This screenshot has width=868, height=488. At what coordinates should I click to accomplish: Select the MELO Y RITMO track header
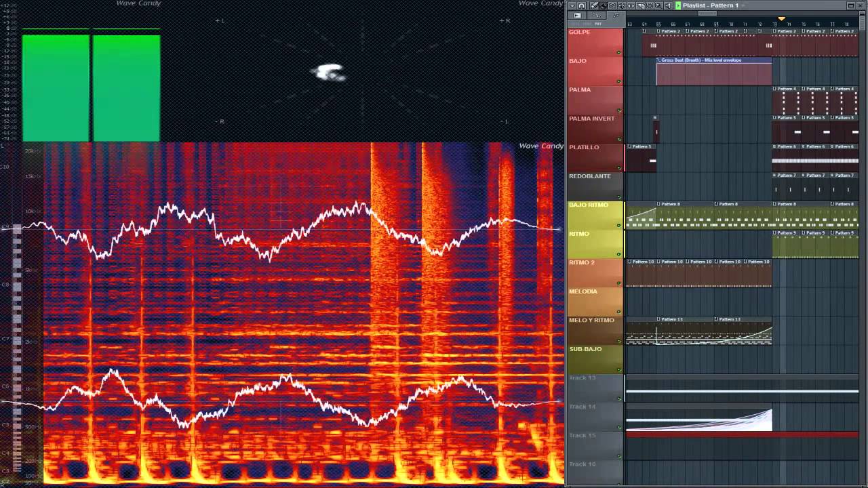595,330
